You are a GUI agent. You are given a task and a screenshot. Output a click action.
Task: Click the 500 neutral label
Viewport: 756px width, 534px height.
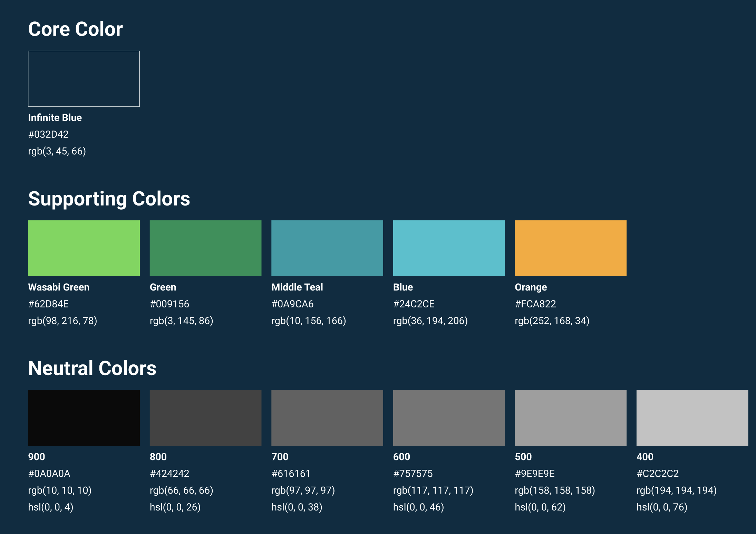(x=523, y=457)
